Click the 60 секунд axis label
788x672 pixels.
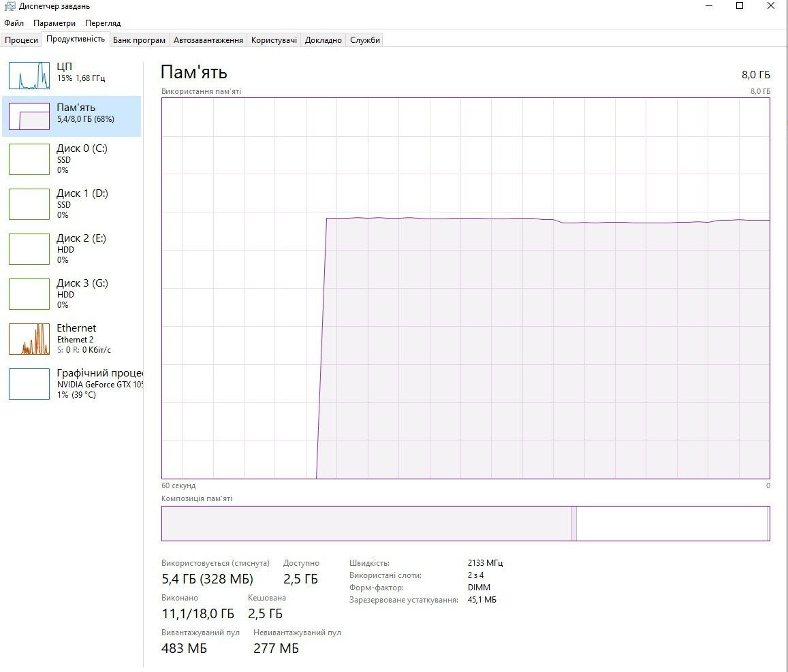pos(178,485)
